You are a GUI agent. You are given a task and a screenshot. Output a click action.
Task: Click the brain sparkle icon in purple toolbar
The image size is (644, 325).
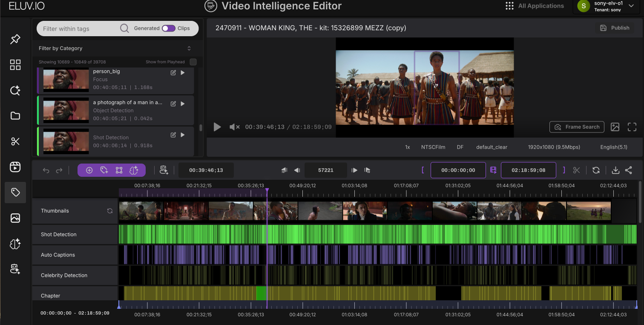(134, 170)
